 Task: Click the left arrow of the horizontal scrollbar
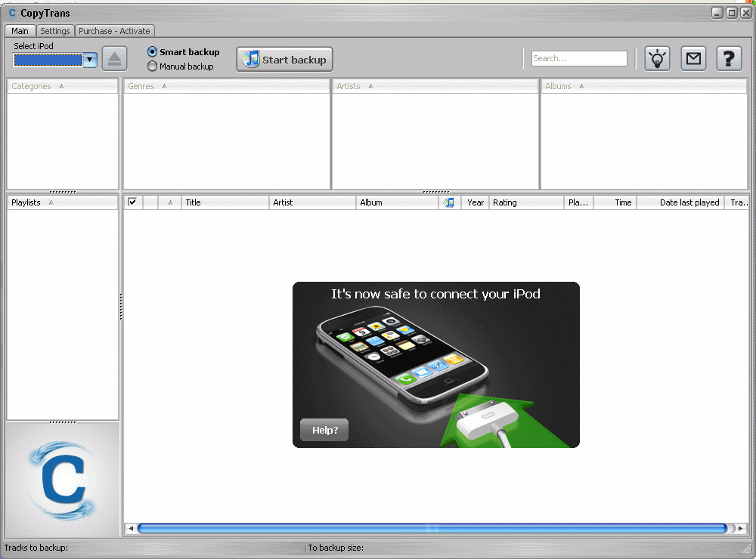coord(131,529)
